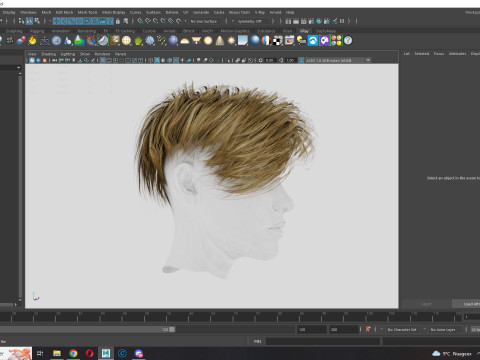Image resolution: width=480 pixels, height=360 pixels.
Task: Open Google Chrome from the taskbar
Action: click(73, 353)
